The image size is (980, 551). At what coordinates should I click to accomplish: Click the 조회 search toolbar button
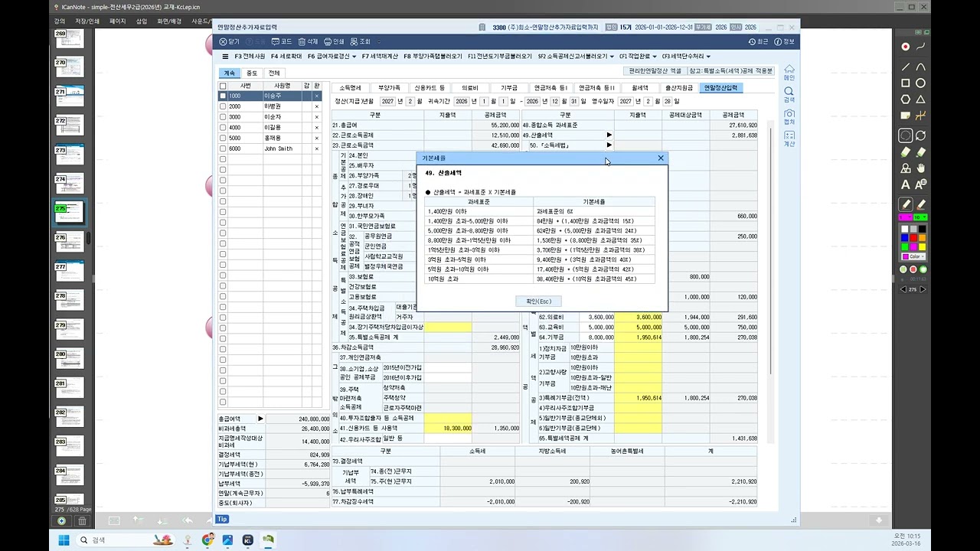pos(360,41)
